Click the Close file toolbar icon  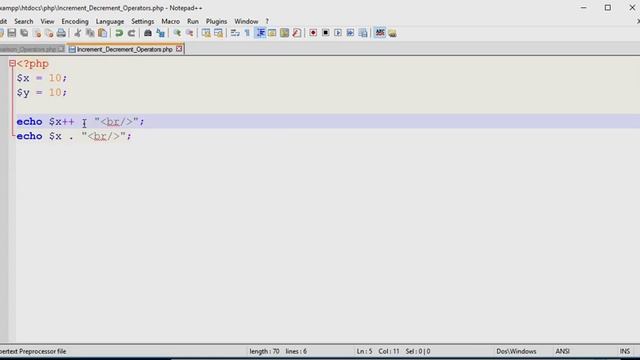[37, 33]
